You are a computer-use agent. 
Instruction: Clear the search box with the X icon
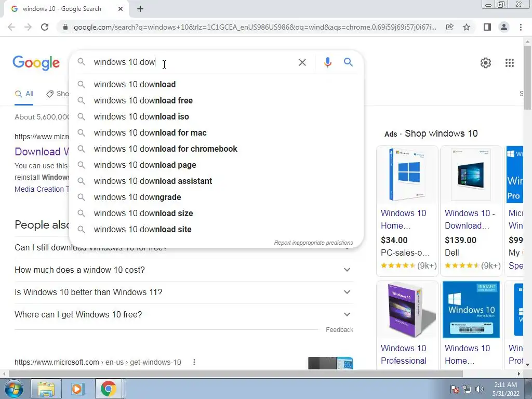click(302, 62)
